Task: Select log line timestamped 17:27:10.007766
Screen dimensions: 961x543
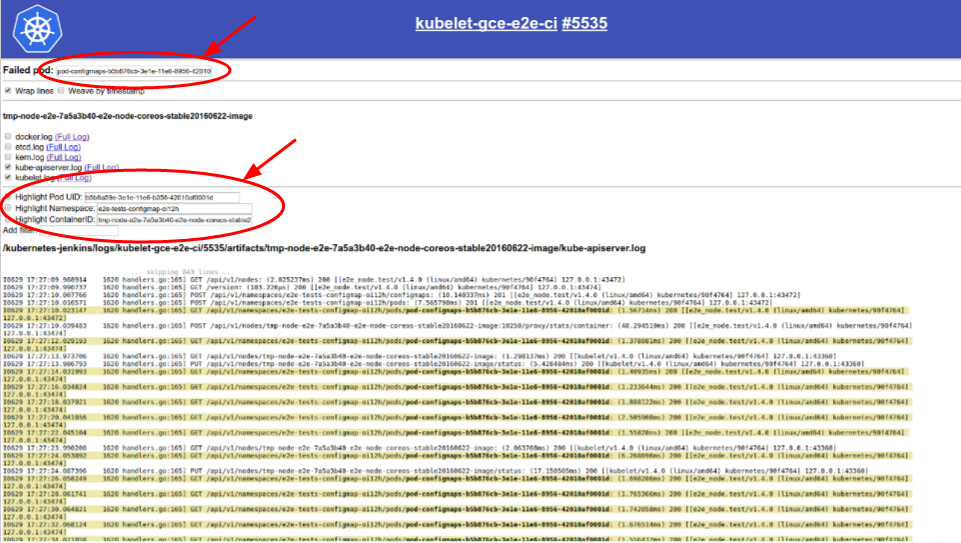Action: pyautogui.click(x=401, y=295)
